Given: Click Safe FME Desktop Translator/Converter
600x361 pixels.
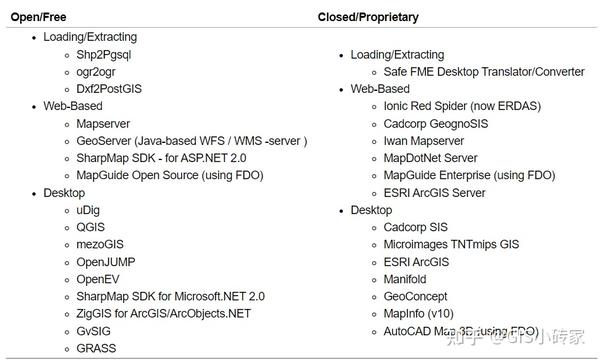Looking at the screenshot, I should 484,72.
